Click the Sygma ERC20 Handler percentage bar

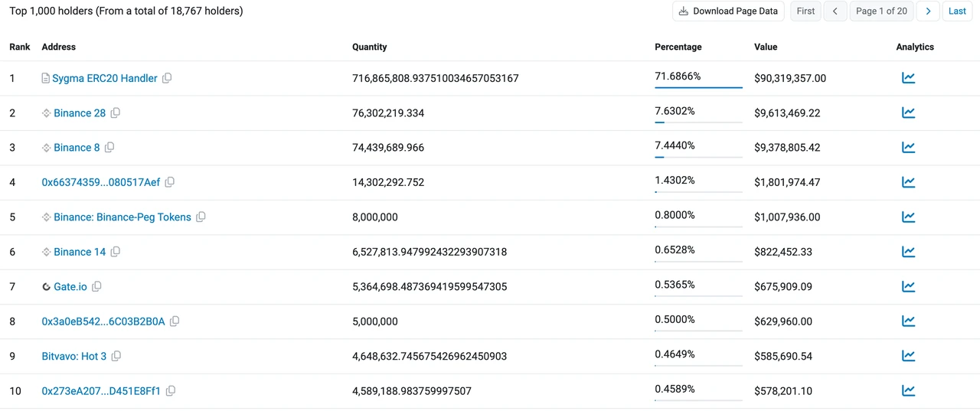(698, 87)
